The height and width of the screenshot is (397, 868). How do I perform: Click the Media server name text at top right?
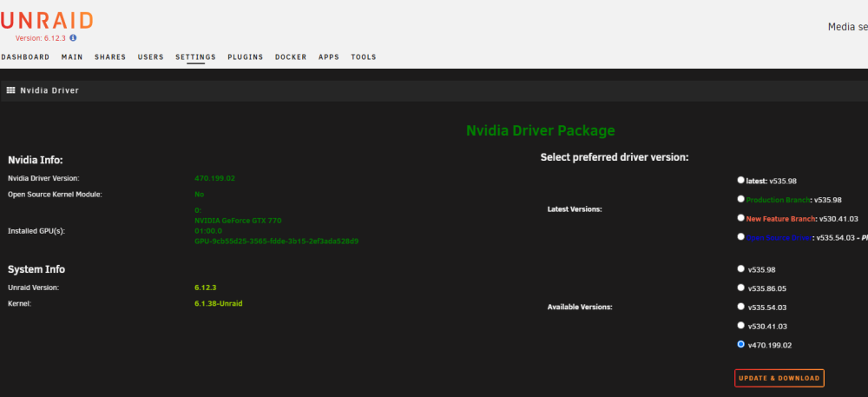[x=847, y=27]
